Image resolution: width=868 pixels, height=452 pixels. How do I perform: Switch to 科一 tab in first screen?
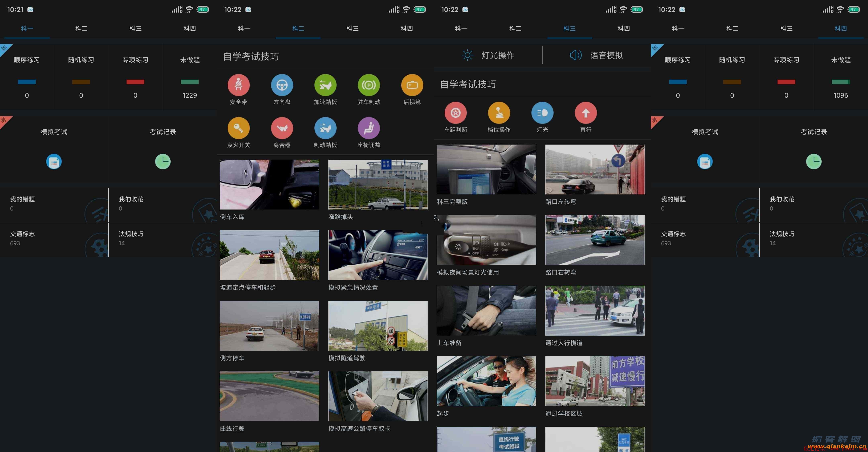pyautogui.click(x=27, y=29)
